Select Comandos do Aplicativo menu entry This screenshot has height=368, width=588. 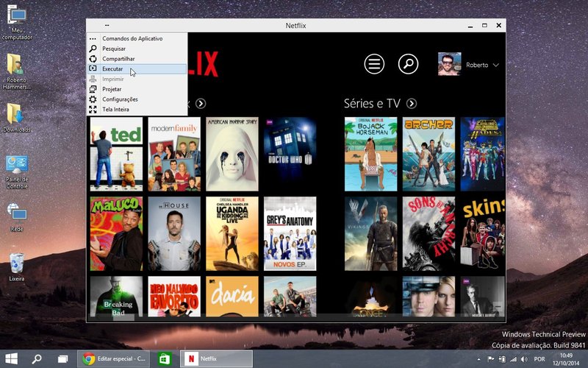click(x=137, y=38)
